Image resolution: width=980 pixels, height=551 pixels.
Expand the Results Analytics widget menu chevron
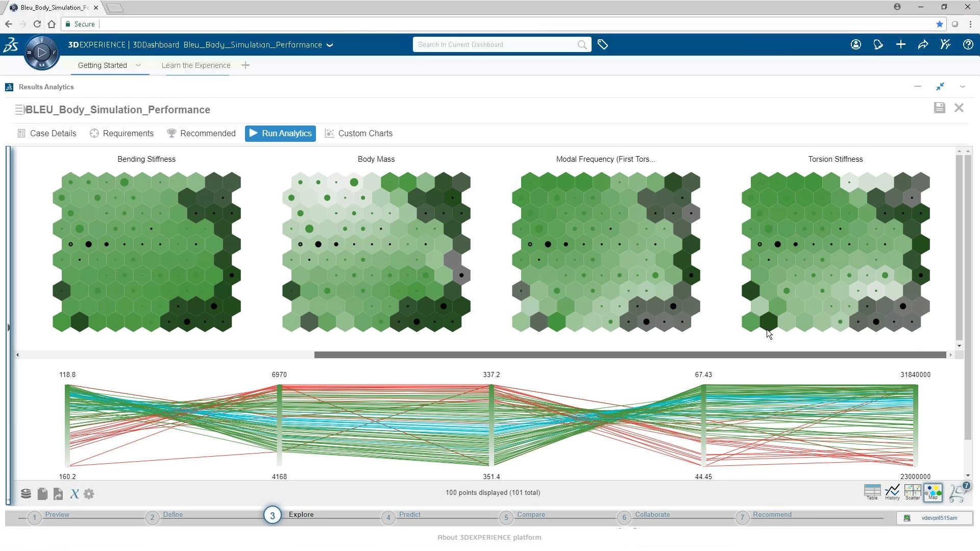[x=963, y=87]
